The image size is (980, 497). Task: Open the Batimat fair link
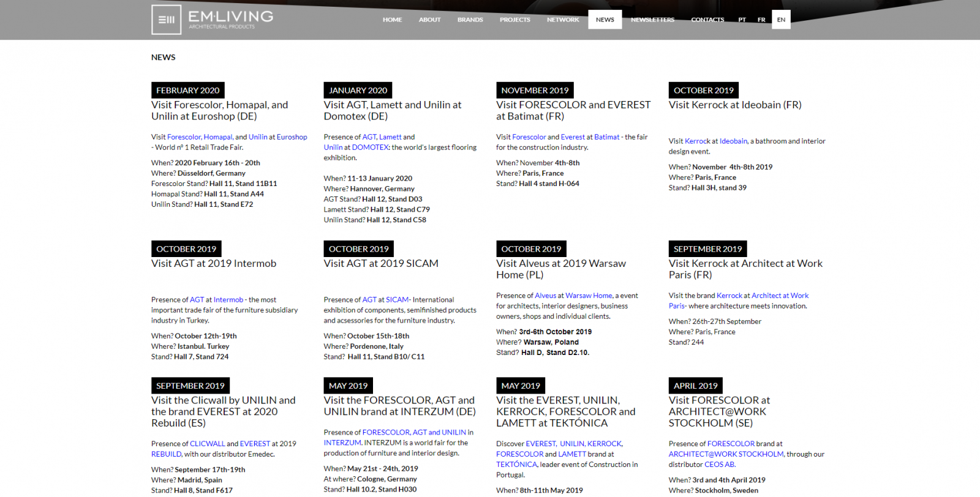(606, 137)
